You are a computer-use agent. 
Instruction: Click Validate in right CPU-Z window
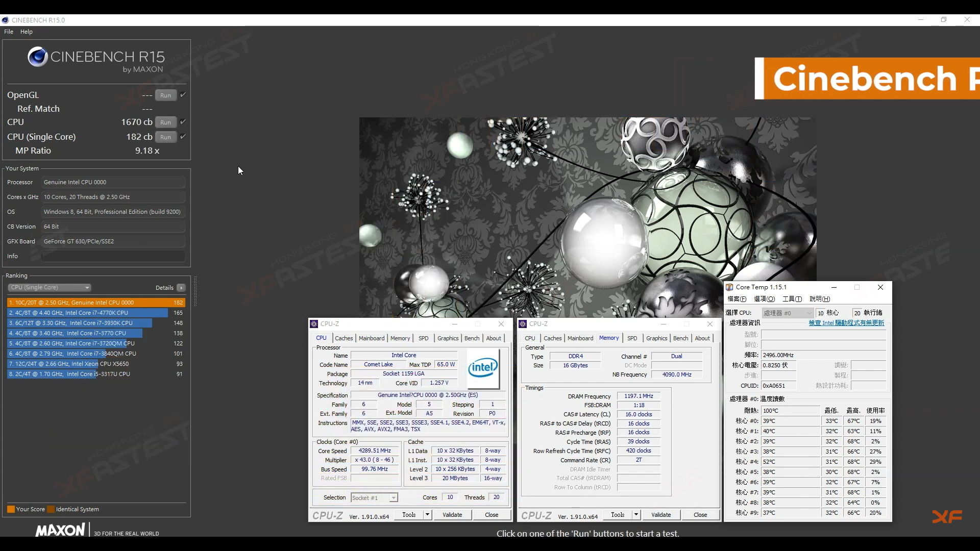click(x=661, y=515)
